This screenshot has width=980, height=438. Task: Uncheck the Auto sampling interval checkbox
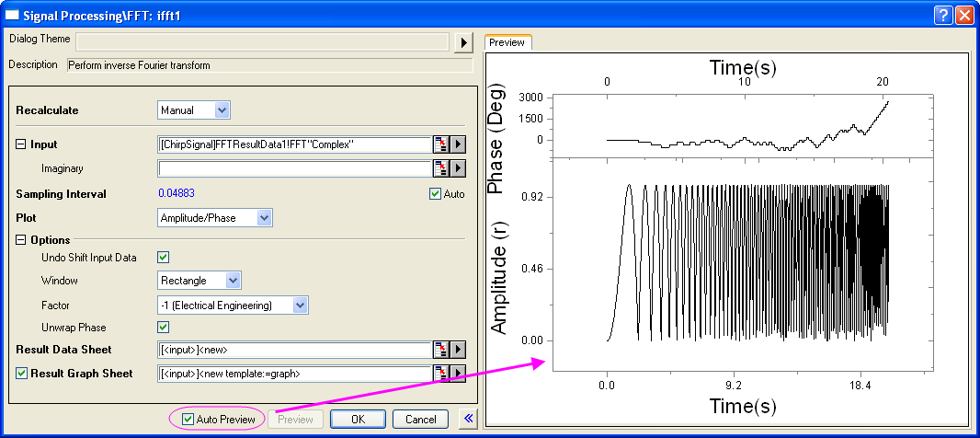point(436,194)
